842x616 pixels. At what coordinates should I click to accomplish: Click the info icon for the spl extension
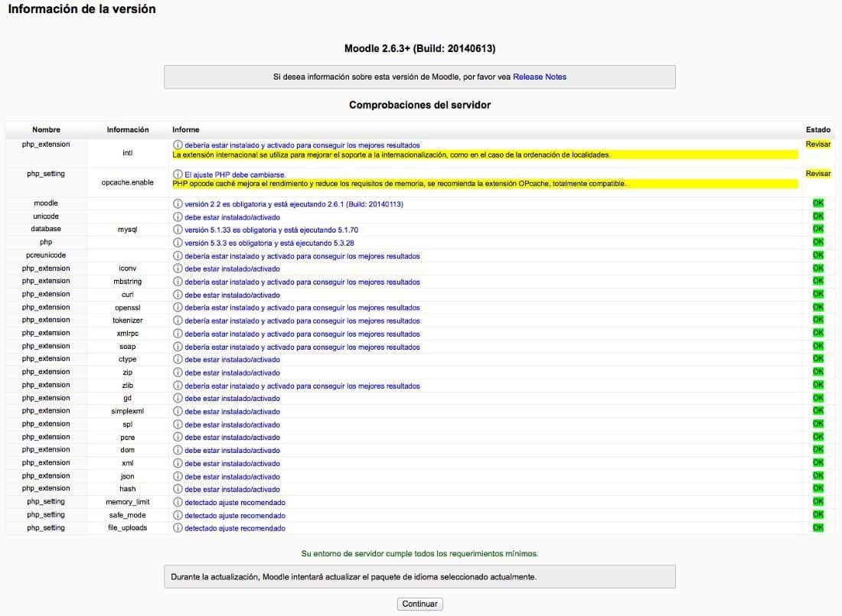click(x=178, y=424)
